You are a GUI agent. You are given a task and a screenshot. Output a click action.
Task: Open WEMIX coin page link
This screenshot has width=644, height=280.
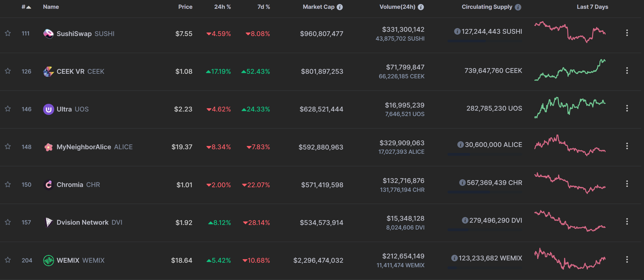[x=81, y=260]
